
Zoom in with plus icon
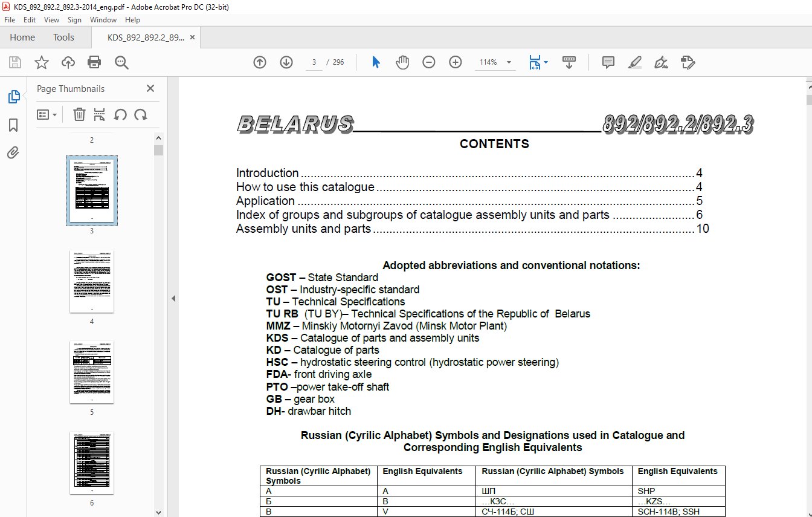coord(456,62)
